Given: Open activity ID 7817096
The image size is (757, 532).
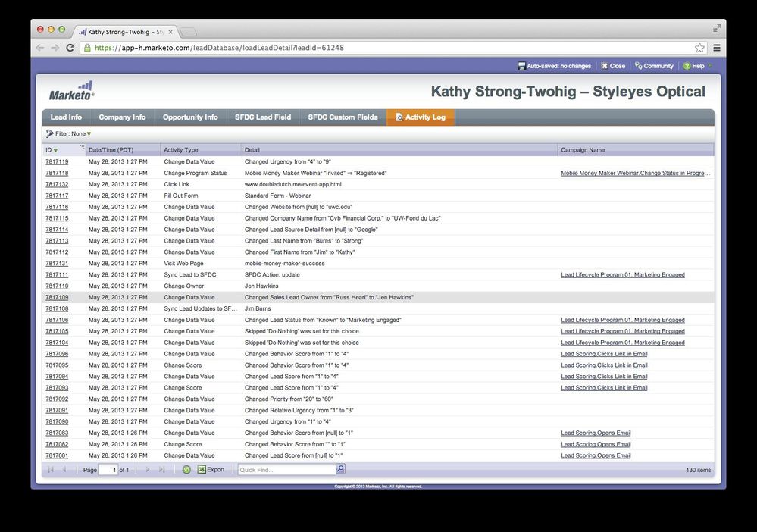Looking at the screenshot, I should coord(57,354).
